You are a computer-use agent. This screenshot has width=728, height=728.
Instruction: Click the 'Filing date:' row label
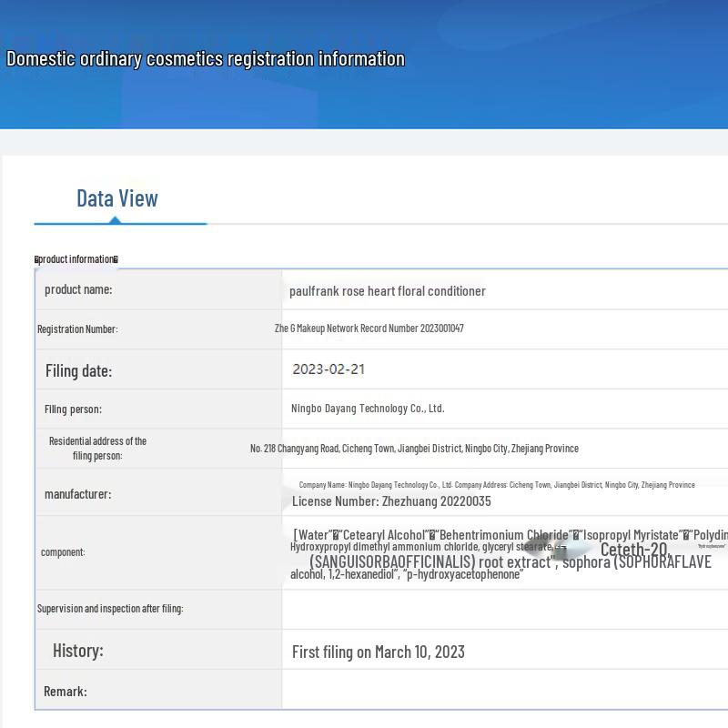[x=78, y=370]
